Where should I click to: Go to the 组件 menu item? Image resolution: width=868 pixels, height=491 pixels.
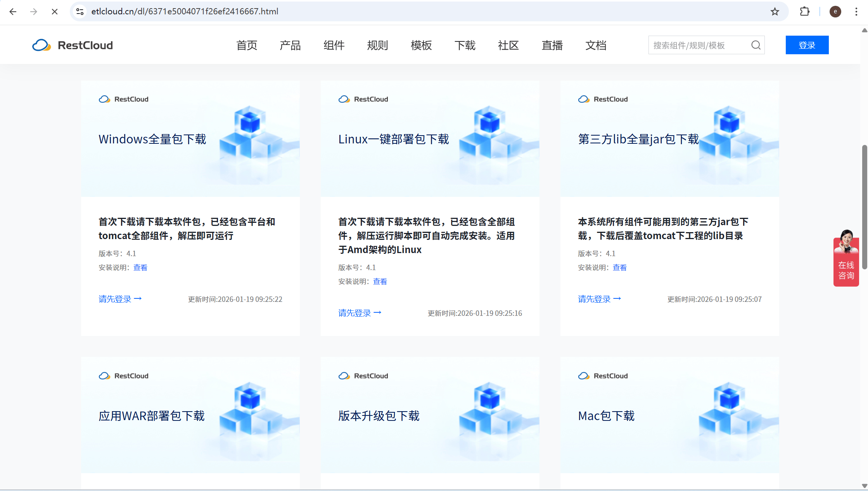334,45
